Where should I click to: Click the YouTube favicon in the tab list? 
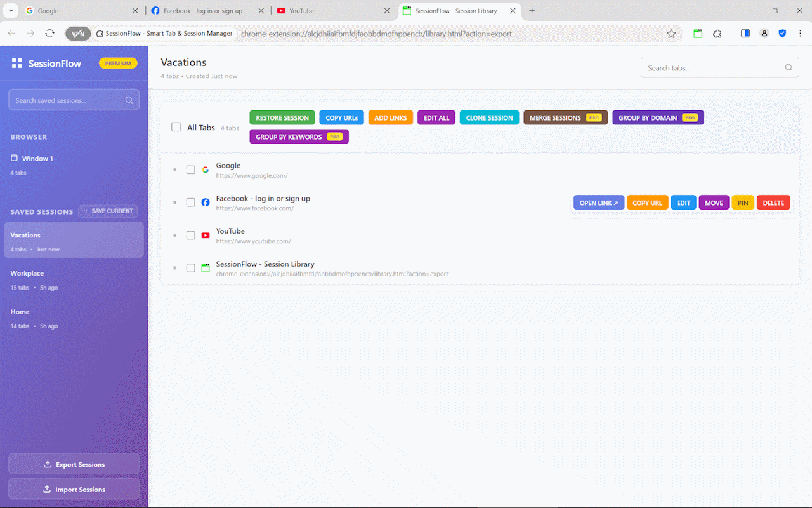[x=206, y=236]
